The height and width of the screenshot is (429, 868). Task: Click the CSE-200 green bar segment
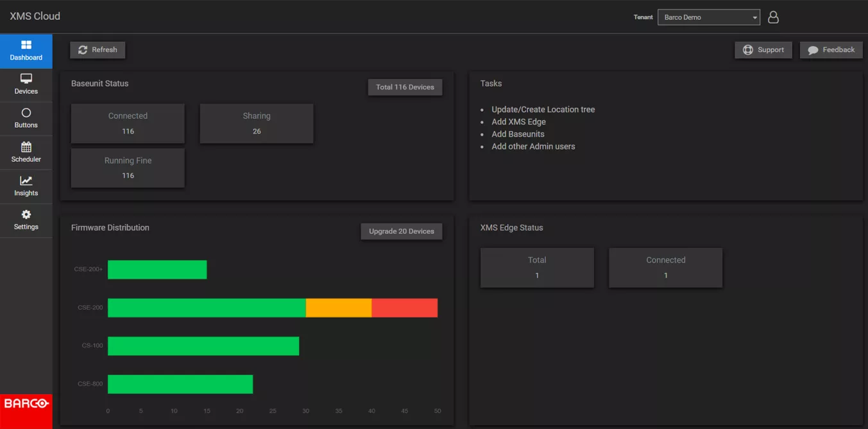tap(207, 308)
